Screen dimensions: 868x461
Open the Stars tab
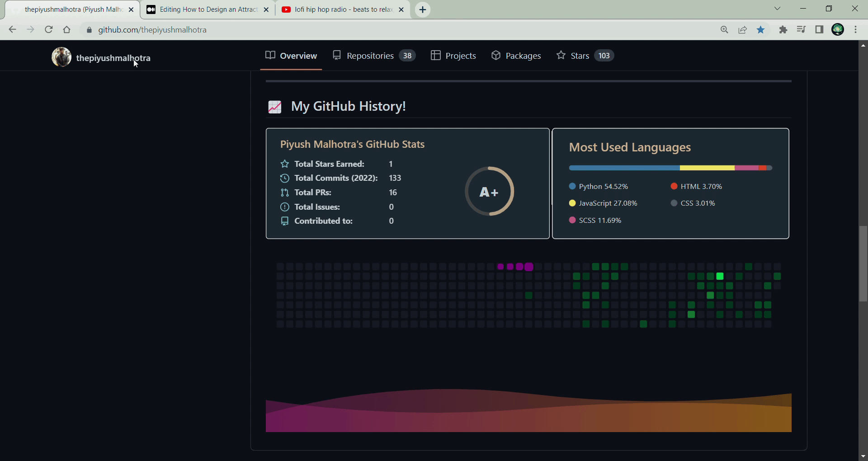[585, 56]
